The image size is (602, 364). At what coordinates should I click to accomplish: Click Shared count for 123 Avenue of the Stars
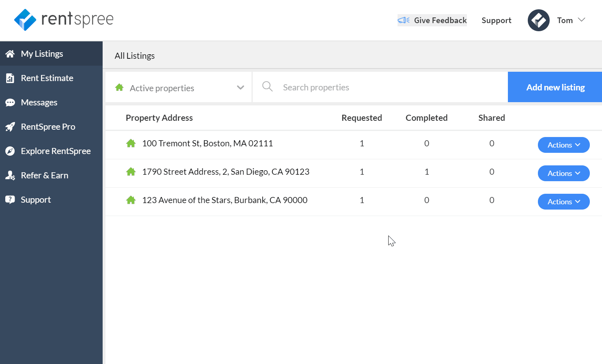click(x=492, y=200)
